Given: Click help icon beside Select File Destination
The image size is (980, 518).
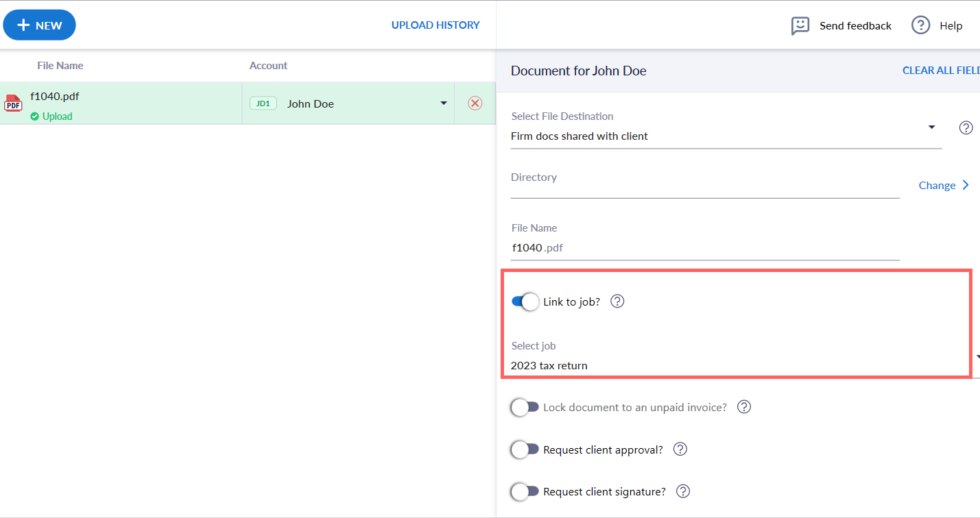Looking at the screenshot, I should pyautogui.click(x=966, y=127).
